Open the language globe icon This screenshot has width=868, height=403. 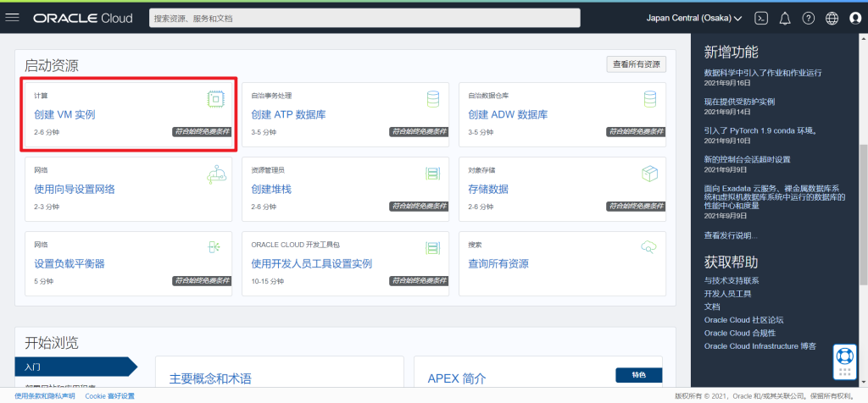point(832,19)
